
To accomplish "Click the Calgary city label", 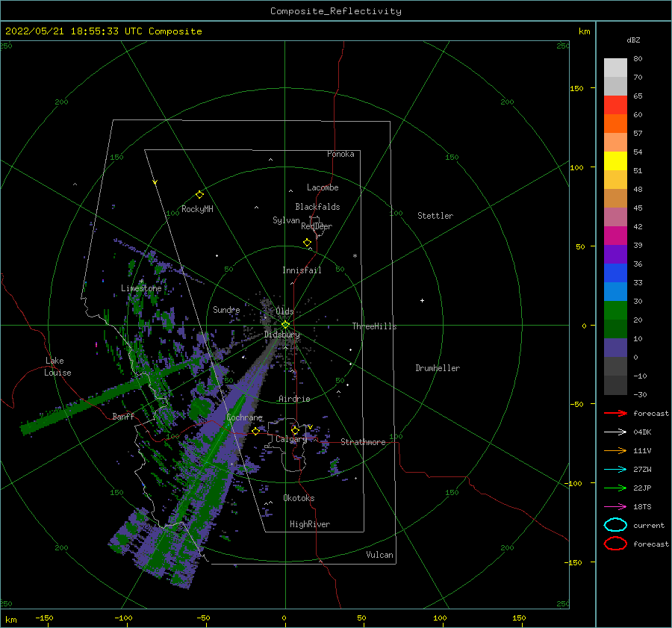I will tap(291, 439).
